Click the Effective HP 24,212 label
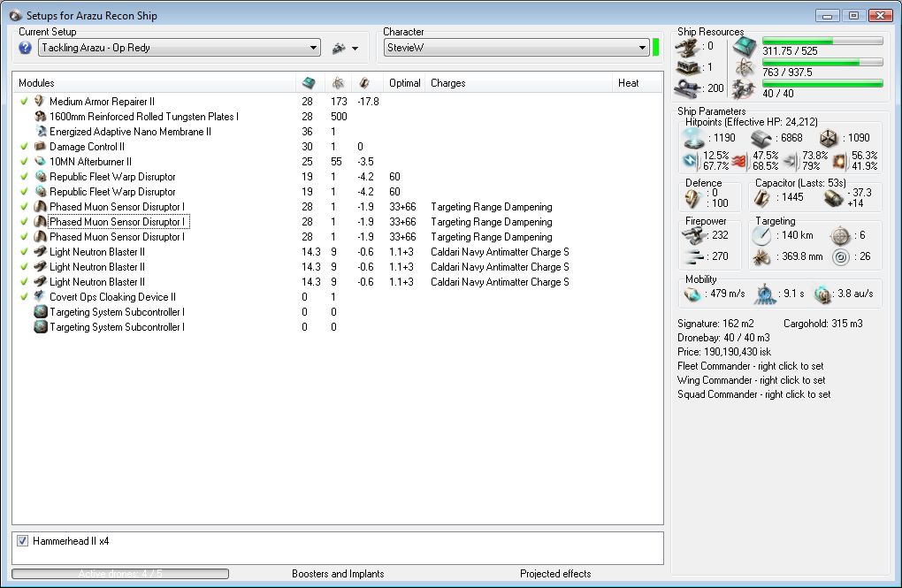Image resolution: width=902 pixels, height=588 pixels. 751,122
